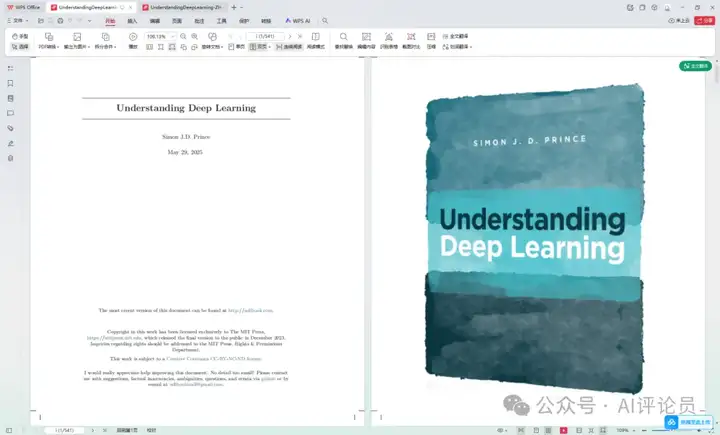Toggle continuous reading mode
Screen dimensions: 720x435
click(x=289, y=47)
